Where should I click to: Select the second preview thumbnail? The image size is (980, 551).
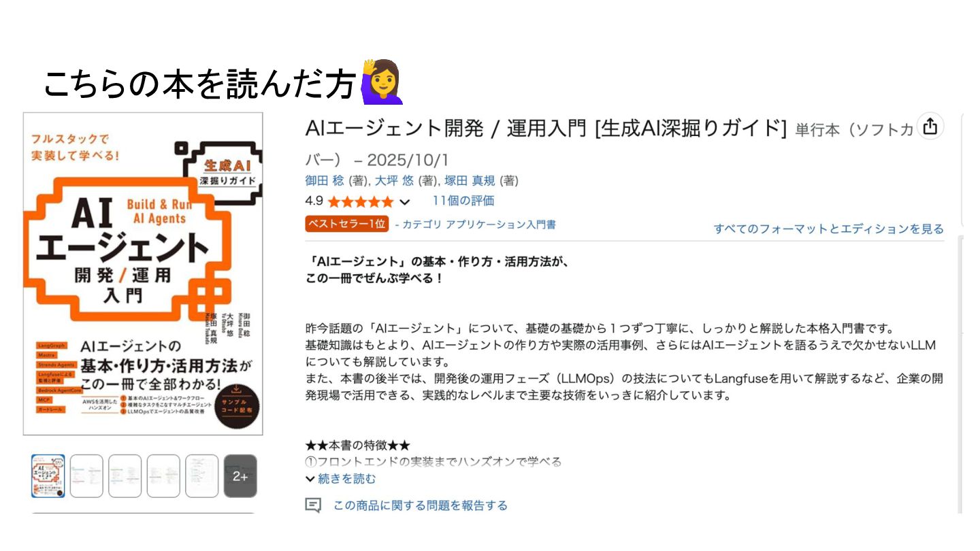[86, 476]
